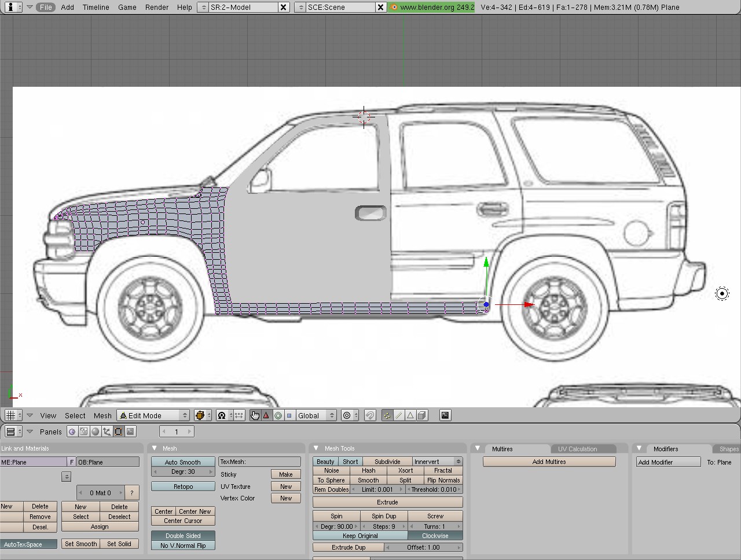Enable edge select mode
The height and width of the screenshot is (560, 741).
[x=399, y=415]
